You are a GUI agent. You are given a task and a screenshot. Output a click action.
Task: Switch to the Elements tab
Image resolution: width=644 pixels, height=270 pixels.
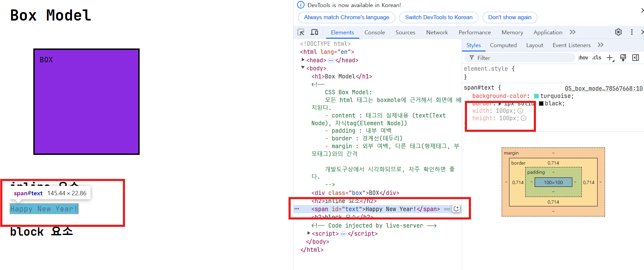tap(342, 32)
